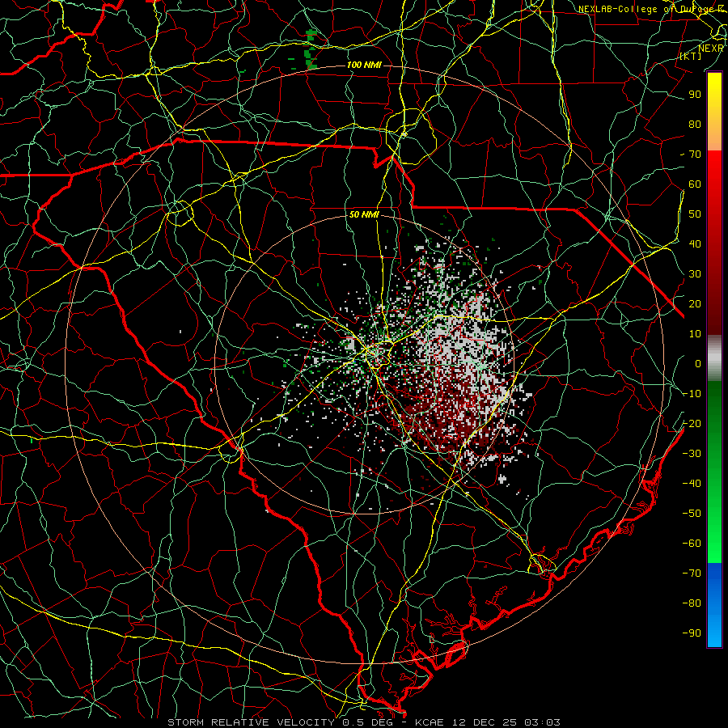Click the 03:03 timestamp in the caption
This screenshot has width=728, height=728.
[543, 722]
